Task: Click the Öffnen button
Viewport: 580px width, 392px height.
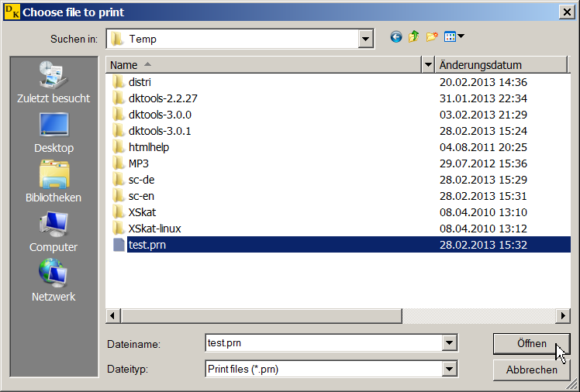Action: [x=531, y=343]
